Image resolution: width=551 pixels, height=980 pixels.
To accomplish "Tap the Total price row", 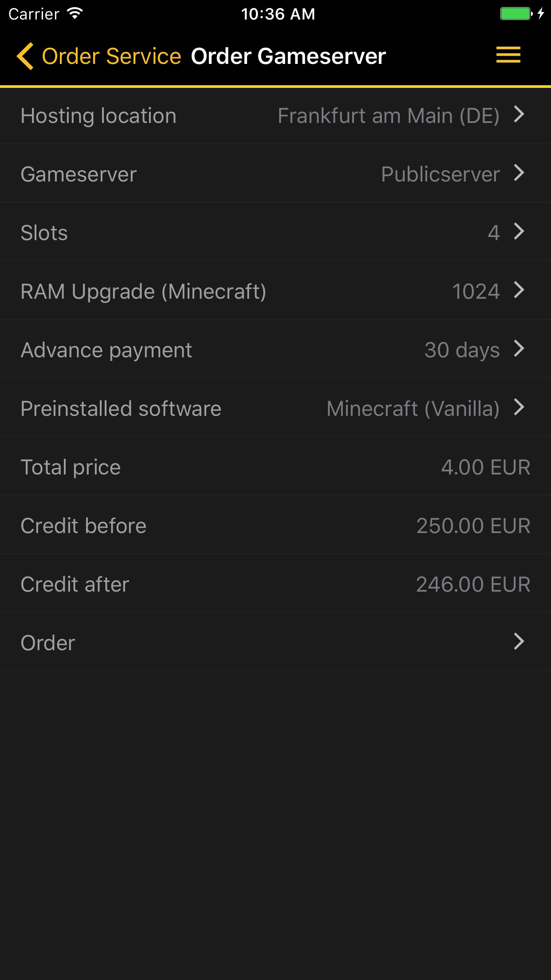I will coord(275,467).
